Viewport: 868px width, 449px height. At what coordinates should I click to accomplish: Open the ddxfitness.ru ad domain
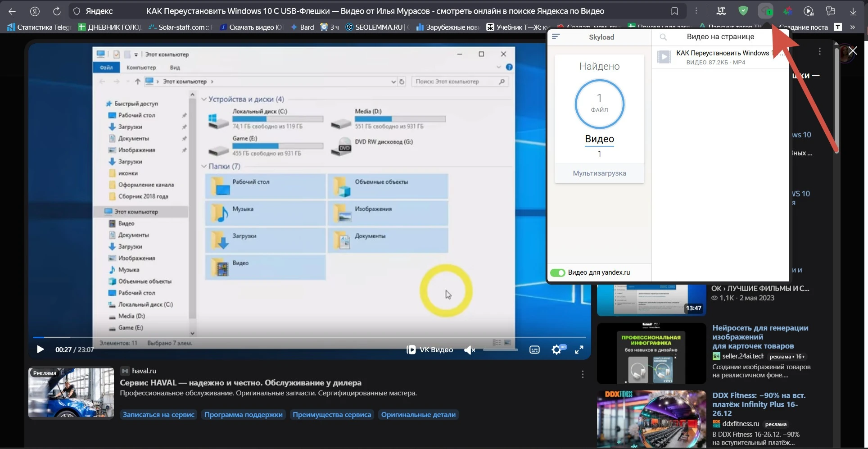[741, 424]
